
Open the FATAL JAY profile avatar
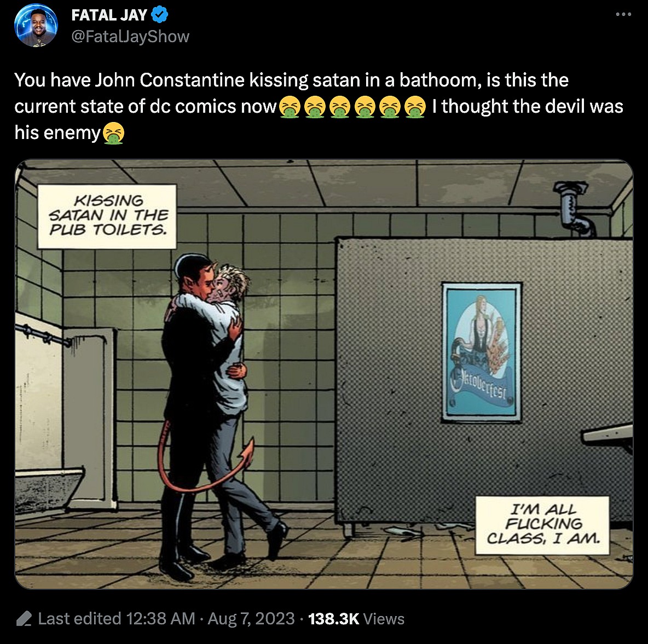point(36,26)
